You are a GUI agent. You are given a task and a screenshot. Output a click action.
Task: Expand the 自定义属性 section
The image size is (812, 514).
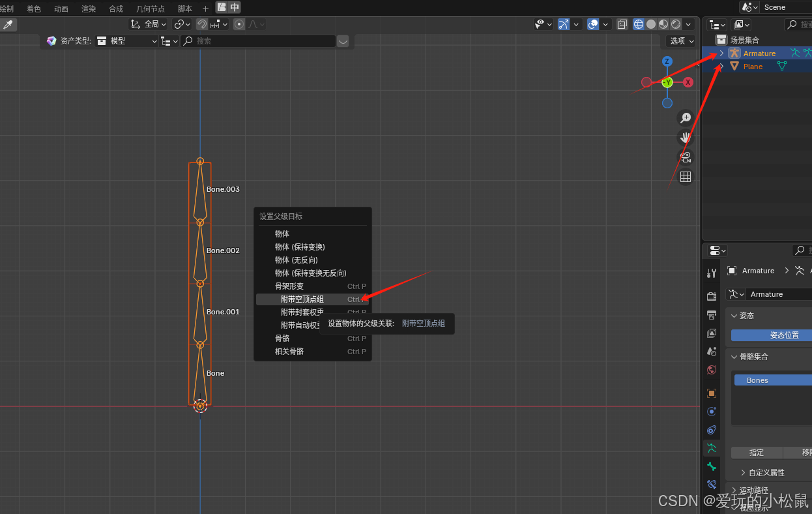tap(743, 473)
